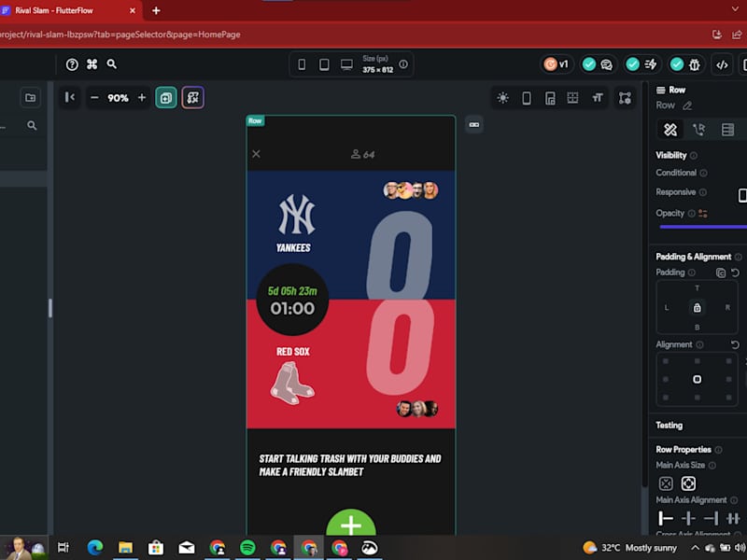Toggle the green add-widget overlay button
747x560 pixels.
point(166,98)
